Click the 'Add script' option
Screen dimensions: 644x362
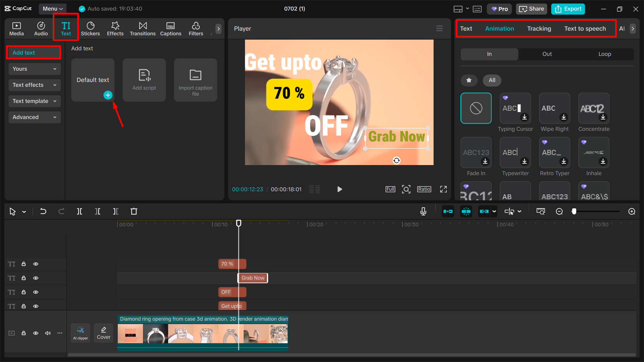point(144,80)
